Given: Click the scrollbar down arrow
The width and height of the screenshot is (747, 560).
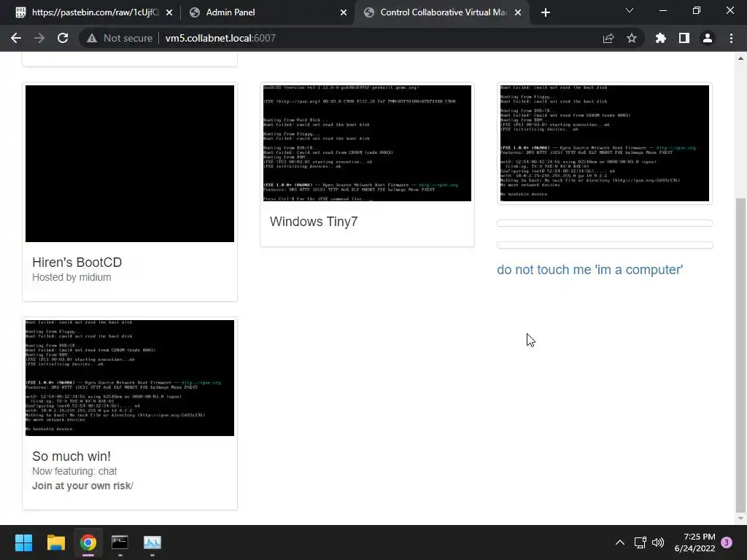Looking at the screenshot, I should [x=740, y=518].
